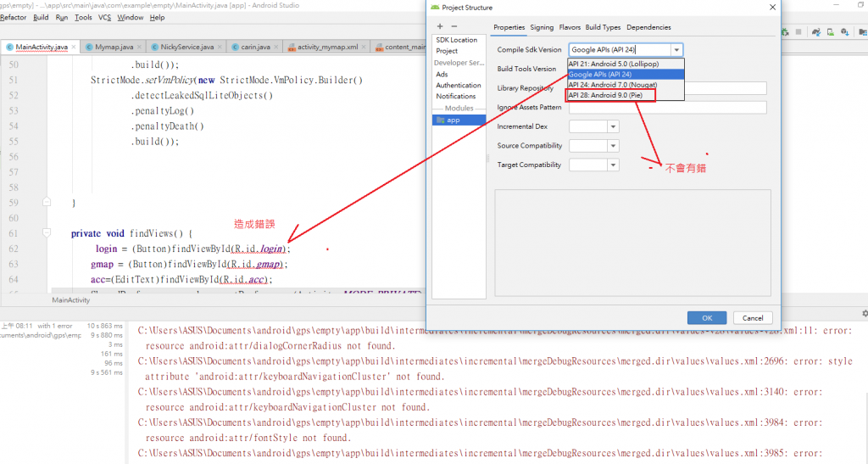Click the OK button in Project Structure

[707, 318]
